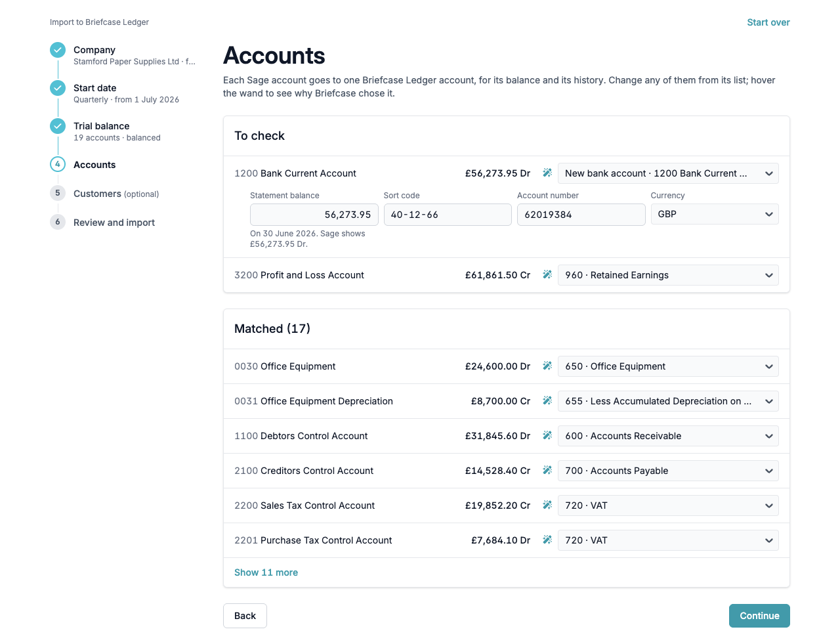Open the 650 Office Equipment dropdown

coord(668,366)
